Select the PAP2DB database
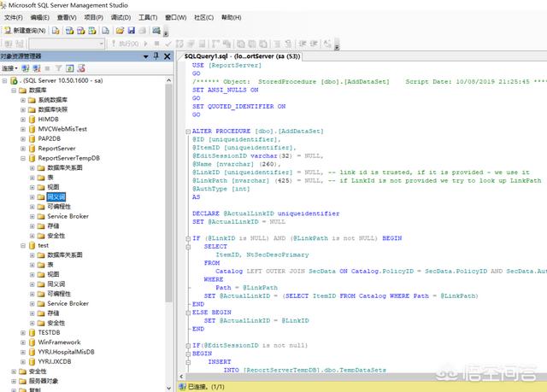 50,138
